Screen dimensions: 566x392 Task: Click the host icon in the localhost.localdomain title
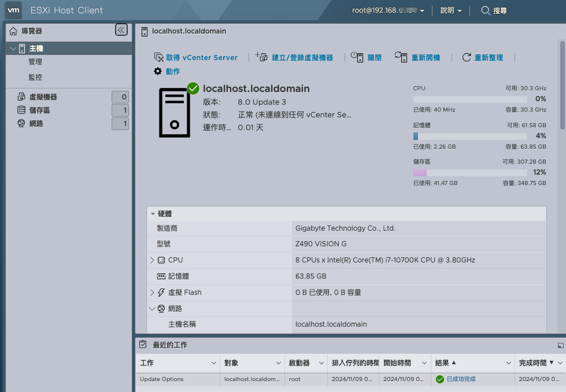tap(145, 32)
